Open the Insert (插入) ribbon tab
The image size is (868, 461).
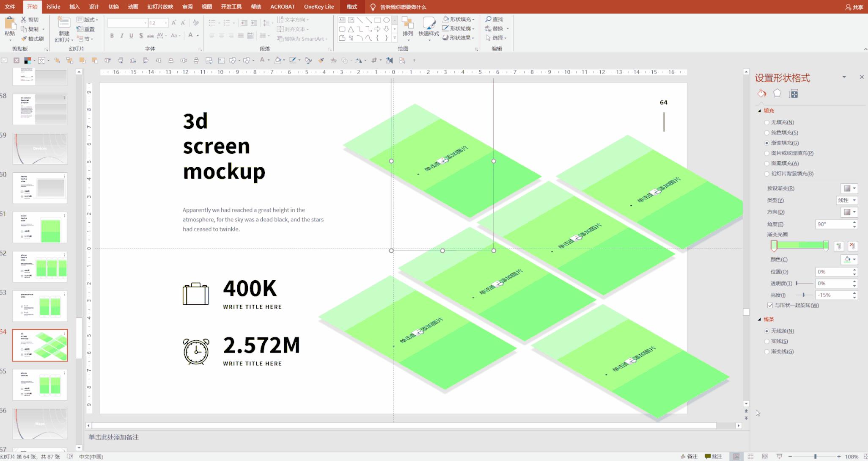point(74,7)
